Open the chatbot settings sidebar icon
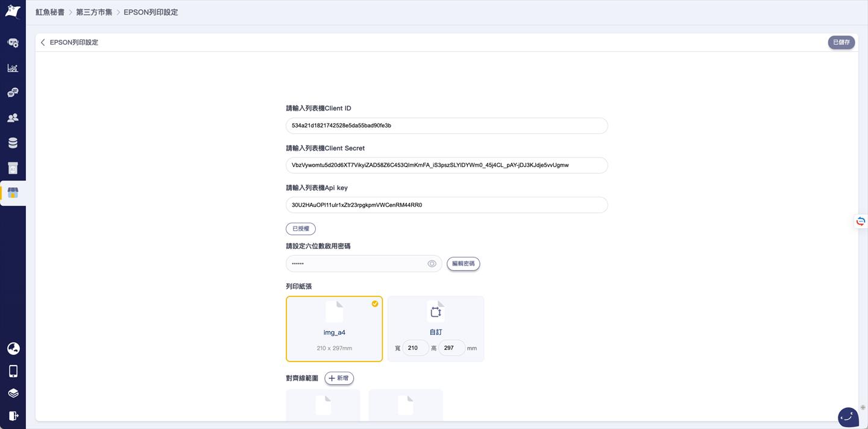Image resolution: width=868 pixels, height=429 pixels. point(13,43)
